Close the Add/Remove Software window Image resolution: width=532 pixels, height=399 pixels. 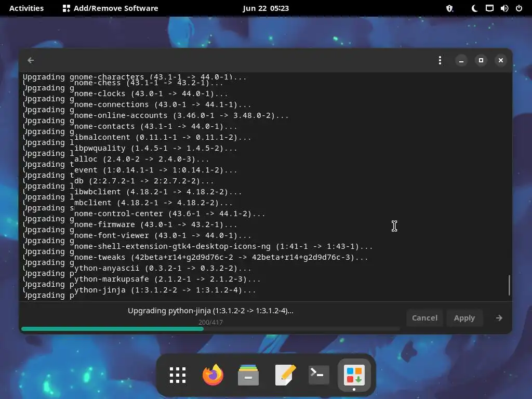pyautogui.click(x=501, y=60)
